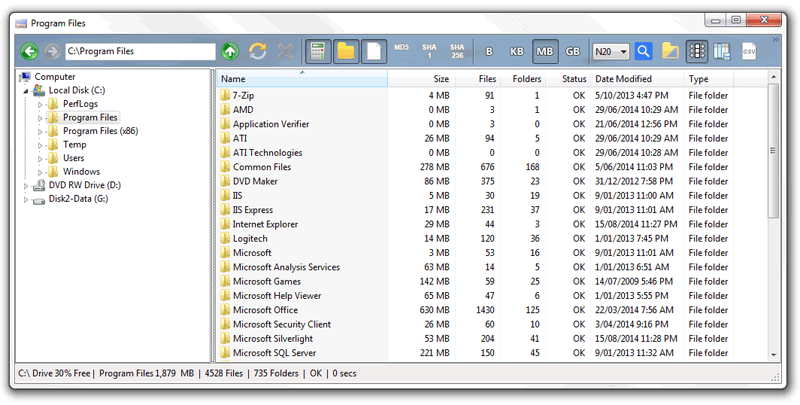The width and height of the screenshot is (800, 405).
Task: Click the AMD folder icon
Action: (226, 110)
